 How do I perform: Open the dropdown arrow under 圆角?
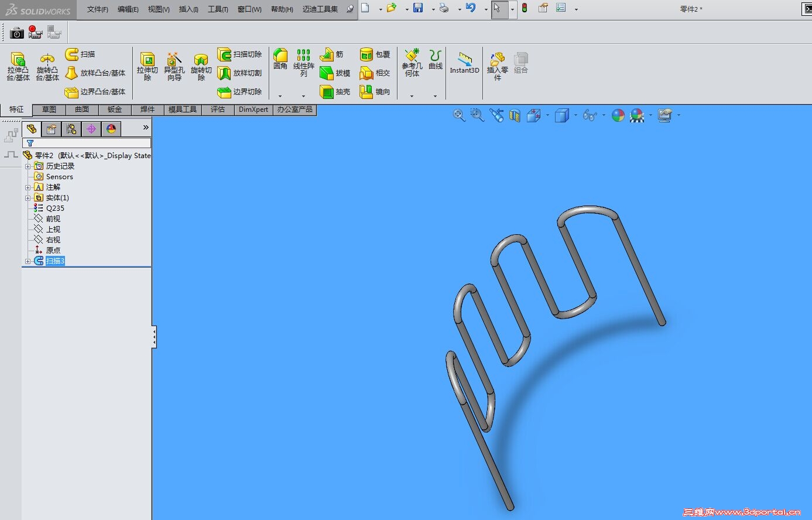pyautogui.click(x=280, y=96)
